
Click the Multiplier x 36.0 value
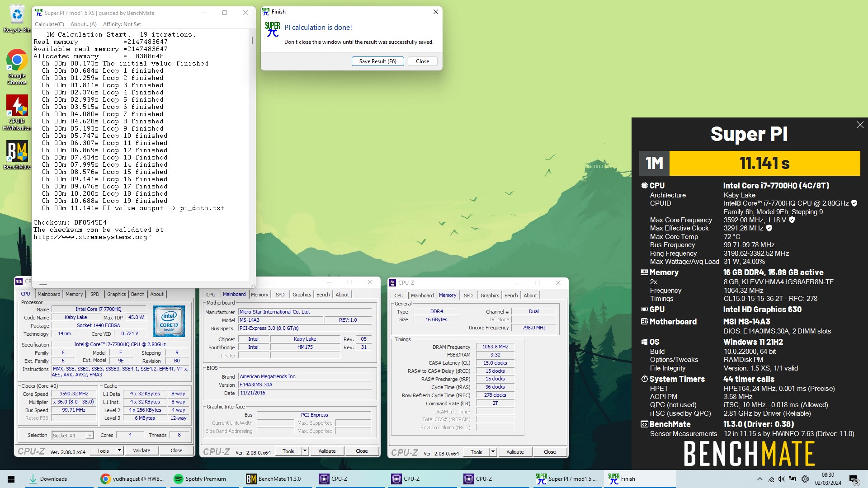pyautogui.click(x=74, y=402)
